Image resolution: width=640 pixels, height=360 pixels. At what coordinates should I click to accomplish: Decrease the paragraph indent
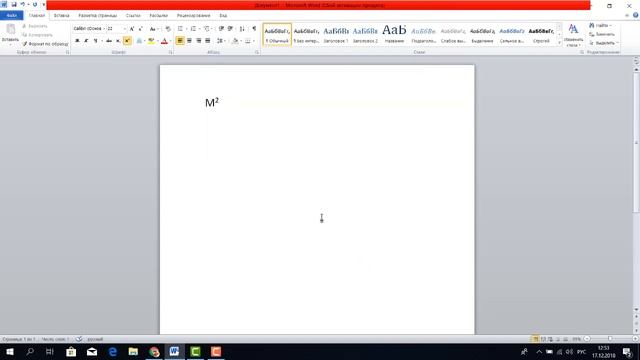coord(221,29)
